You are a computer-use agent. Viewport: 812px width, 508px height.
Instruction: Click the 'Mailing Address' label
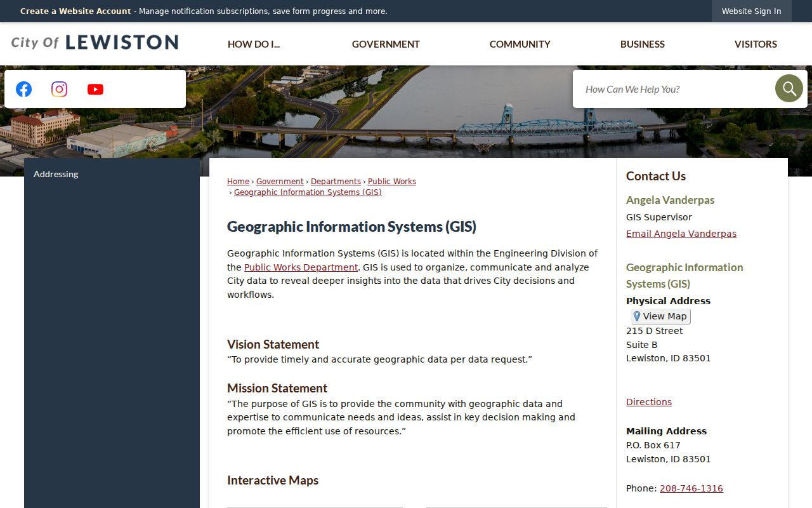[666, 431]
